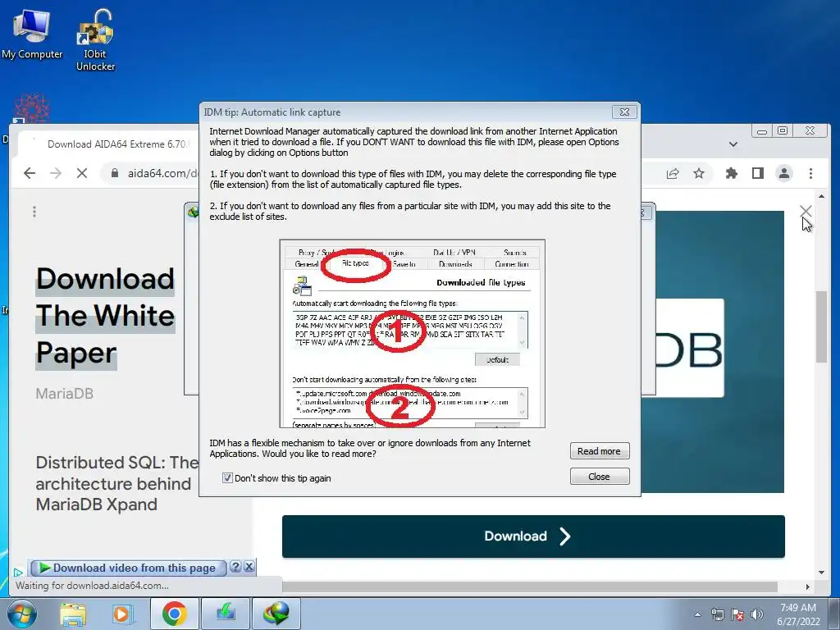The height and width of the screenshot is (630, 840).
Task: Open help on IDM video download bar
Action: (x=235, y=567)
